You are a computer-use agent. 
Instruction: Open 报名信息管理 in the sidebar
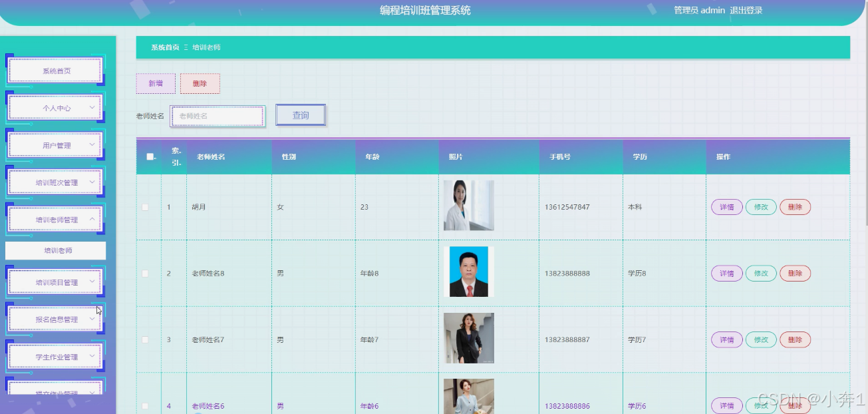55,319
